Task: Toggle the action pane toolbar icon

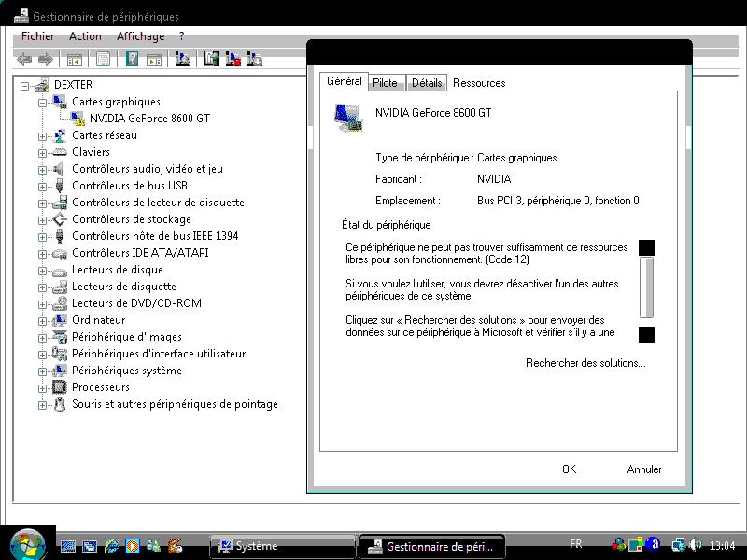Action: tap(154, 60)
